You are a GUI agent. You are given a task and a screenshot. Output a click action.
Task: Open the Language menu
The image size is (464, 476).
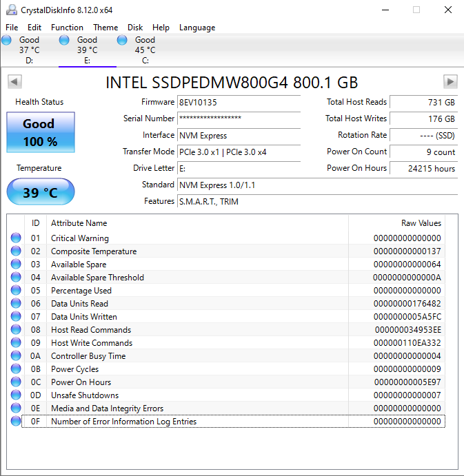[x=197, y=28]
